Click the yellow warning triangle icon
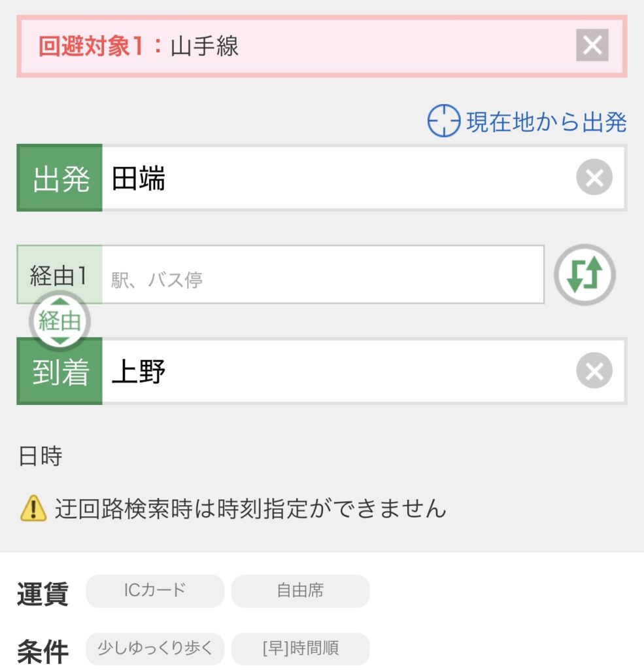The width and height of the screenshot is (644, 670). (33, 508)
